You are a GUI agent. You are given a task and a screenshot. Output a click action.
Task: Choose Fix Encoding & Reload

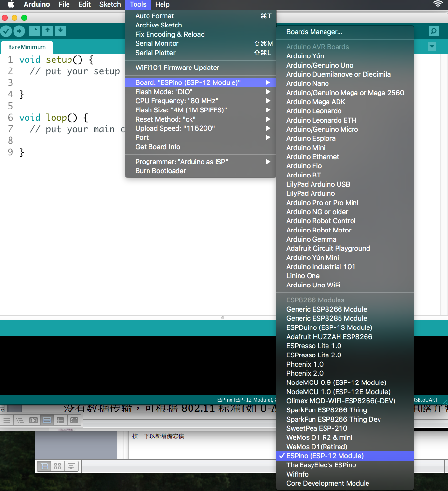pyautogui.click(x=200, y=34)
